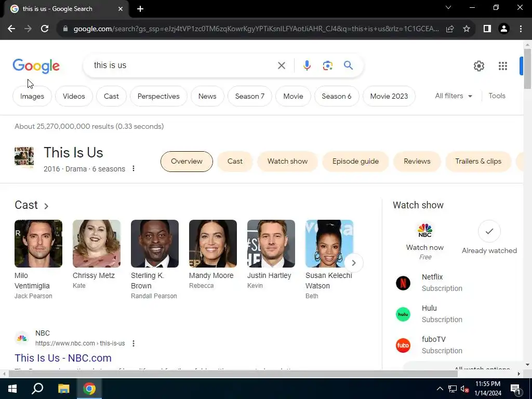This screenshot has height=399, width=532.
Task: Filter results by News
Action: 207,96
